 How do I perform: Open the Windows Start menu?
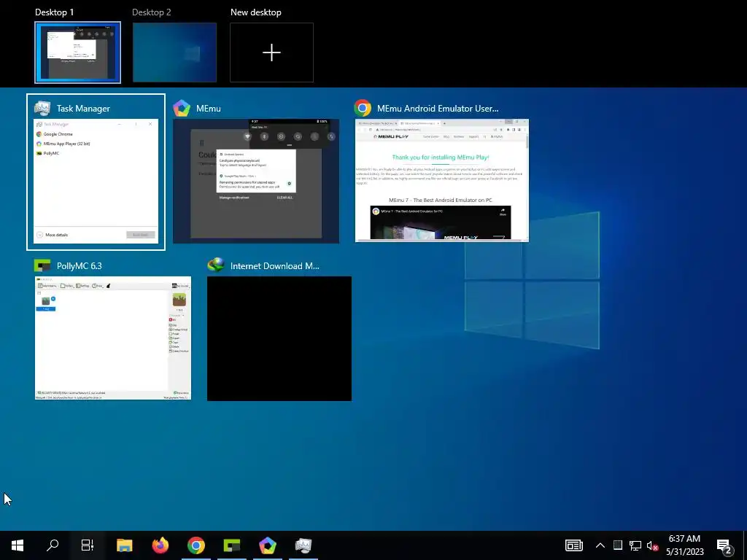click(18, 545)
